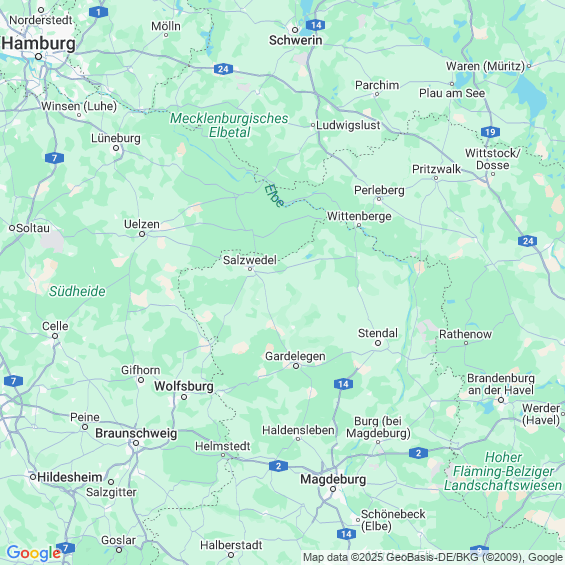Click the Braunschweig city marker
The width and height of the screenshot is (565, 565).
point(136,443)
